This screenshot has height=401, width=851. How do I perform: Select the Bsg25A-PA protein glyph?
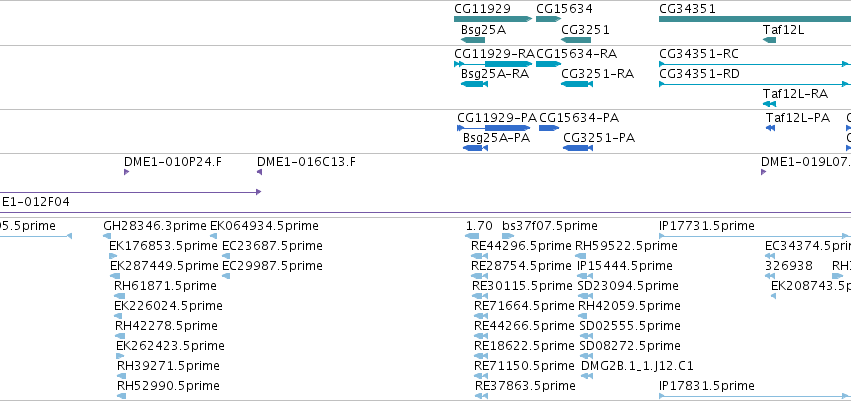(475, 148)
